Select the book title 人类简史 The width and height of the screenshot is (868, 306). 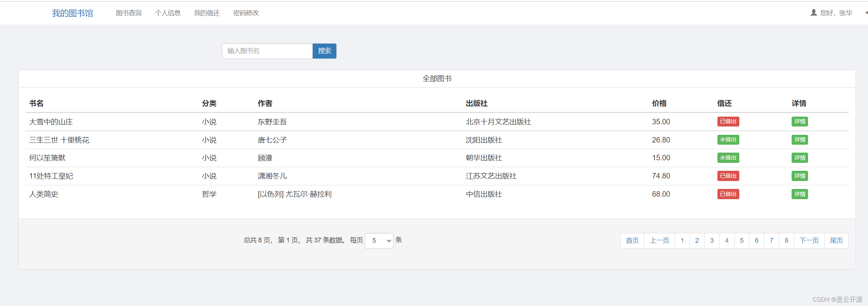point(44,194)
